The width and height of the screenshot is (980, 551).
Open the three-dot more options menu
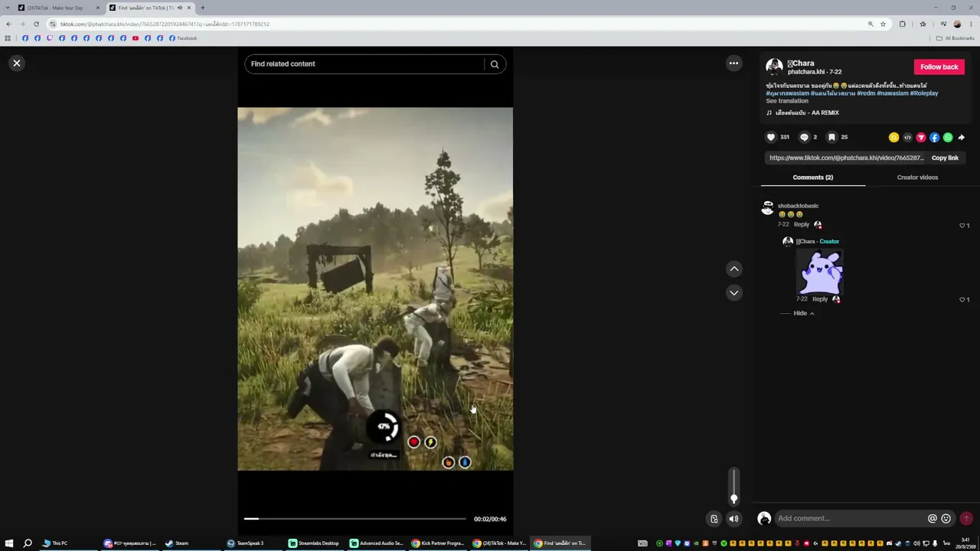(x=733, y=64)
